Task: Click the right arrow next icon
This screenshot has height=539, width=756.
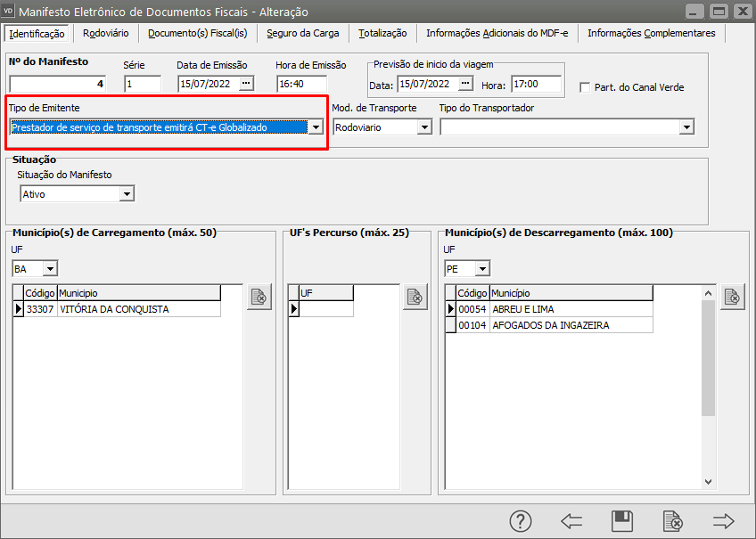Action: 723,521
